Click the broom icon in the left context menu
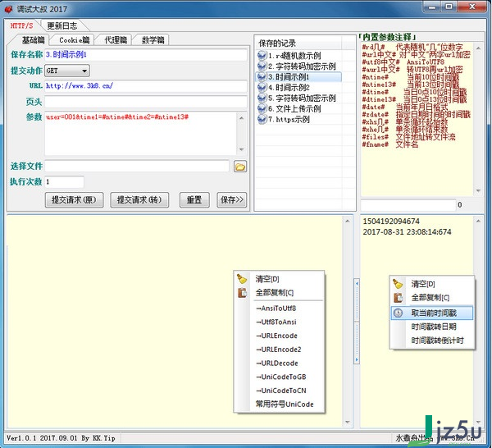The width and height of the screenshot is (492, 448). 242,279
